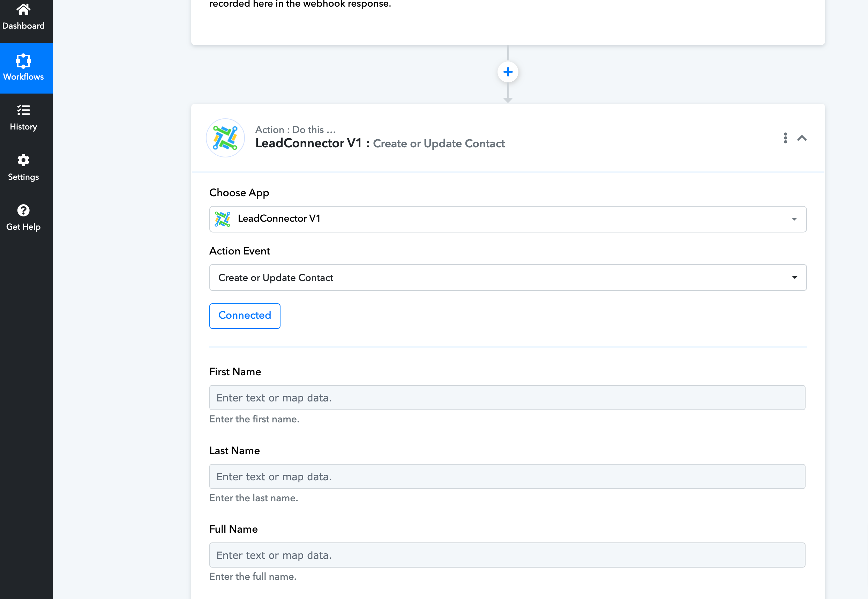Click the 'LeadConnector V1' header name
868x599 pixels.
tap(308, 143)
